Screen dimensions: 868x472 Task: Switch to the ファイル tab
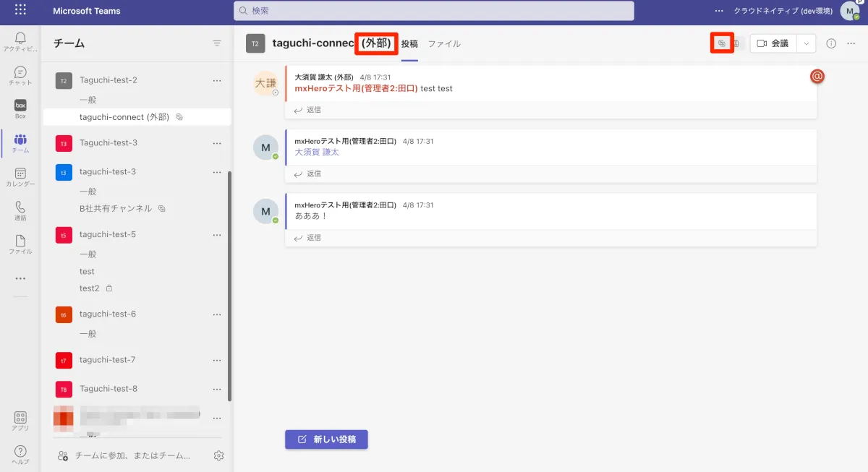tap(444, 43)
